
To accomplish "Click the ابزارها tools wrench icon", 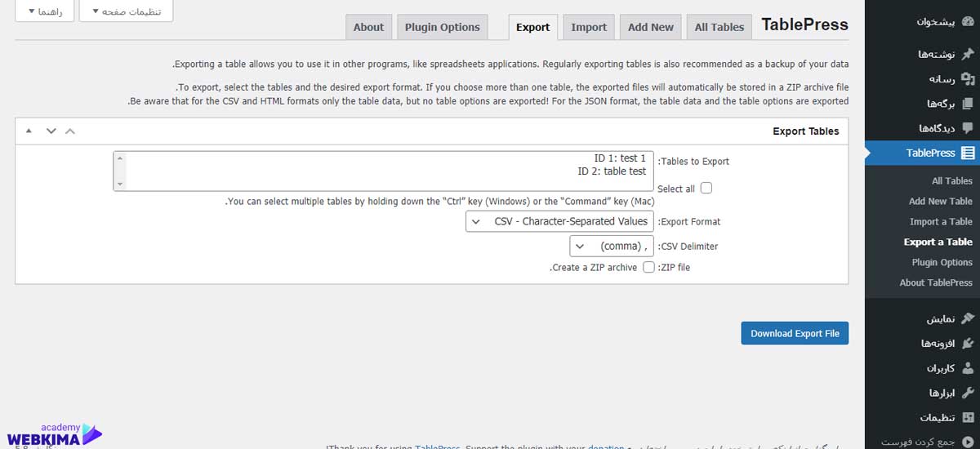I will (x=968, y=393).
